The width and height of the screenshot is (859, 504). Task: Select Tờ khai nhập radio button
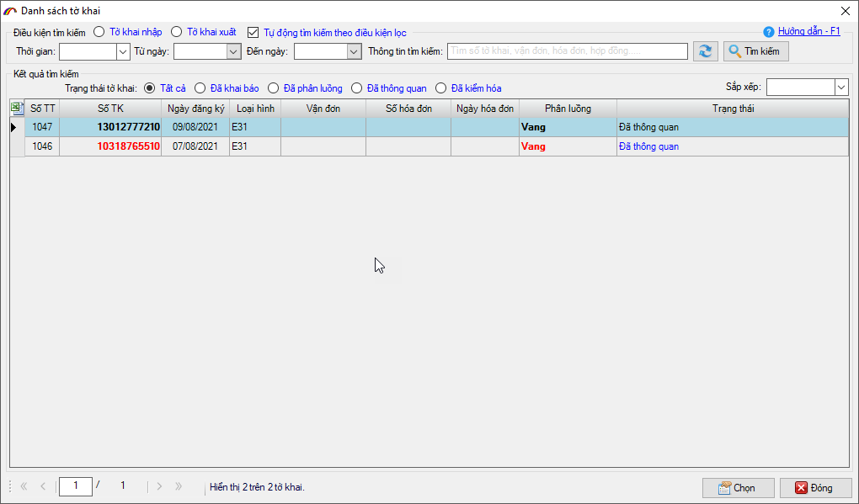(99, 32)
